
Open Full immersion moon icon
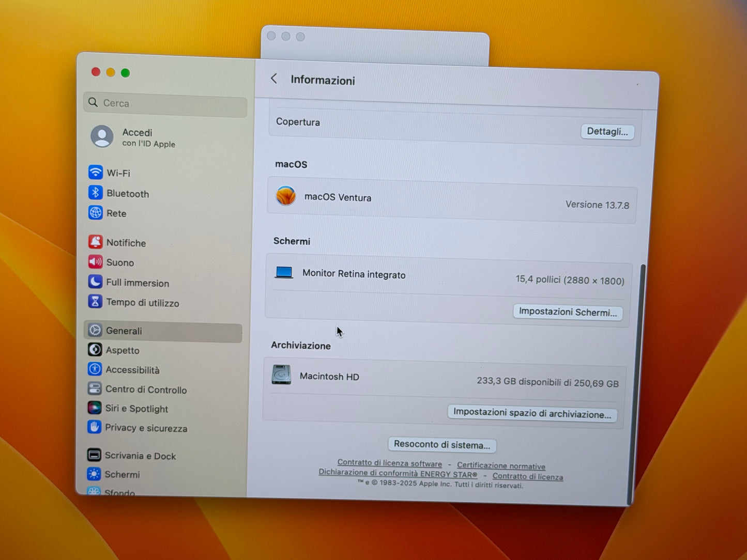(95, 282)
